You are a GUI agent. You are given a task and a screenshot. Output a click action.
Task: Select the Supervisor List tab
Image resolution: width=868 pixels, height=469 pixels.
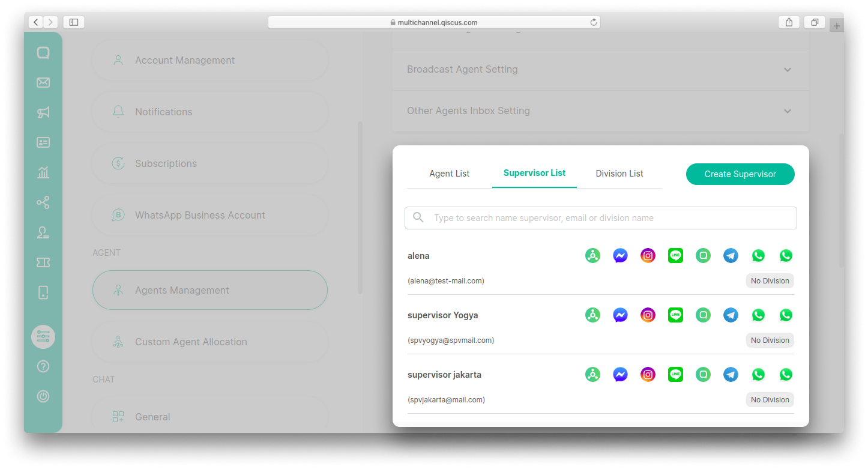pyautogui.click(x=534, y=173)
